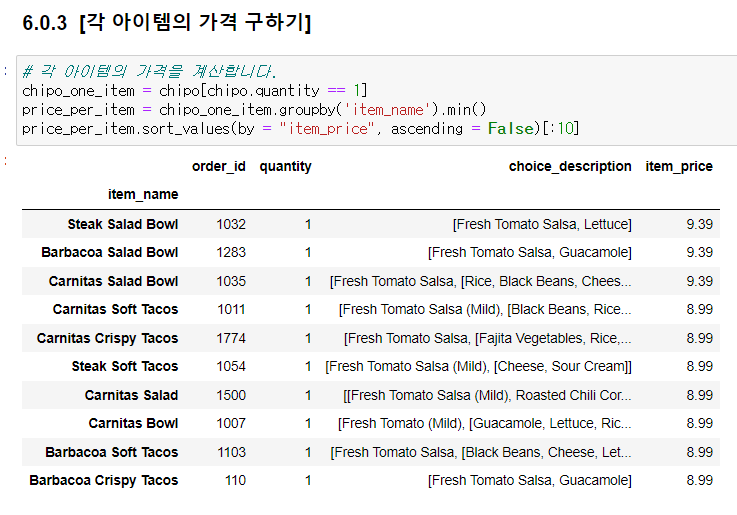Click Carnitas Bowl's price 8.99
The image size is (737, 515).
699,423
